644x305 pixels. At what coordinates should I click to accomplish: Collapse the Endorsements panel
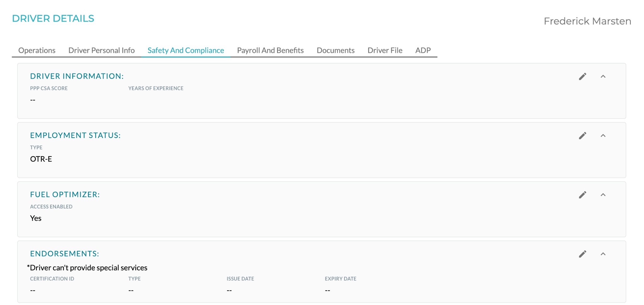[603, 254]
